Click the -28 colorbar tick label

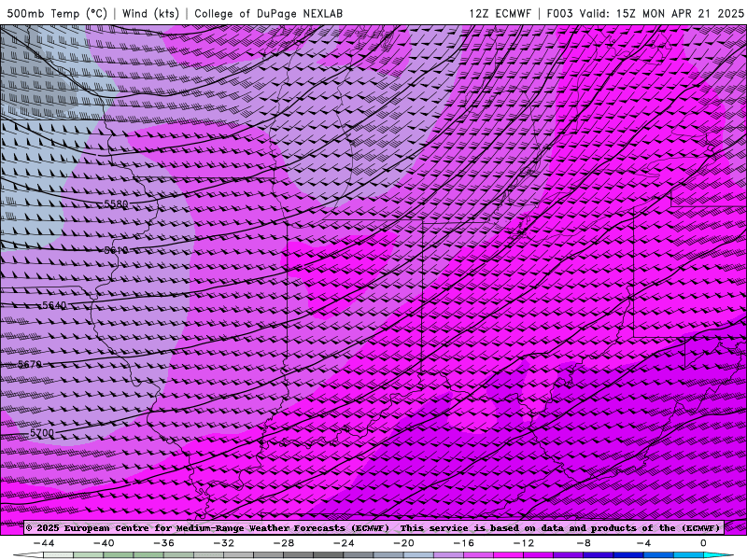pyautogui.click(x=284, y=543)
